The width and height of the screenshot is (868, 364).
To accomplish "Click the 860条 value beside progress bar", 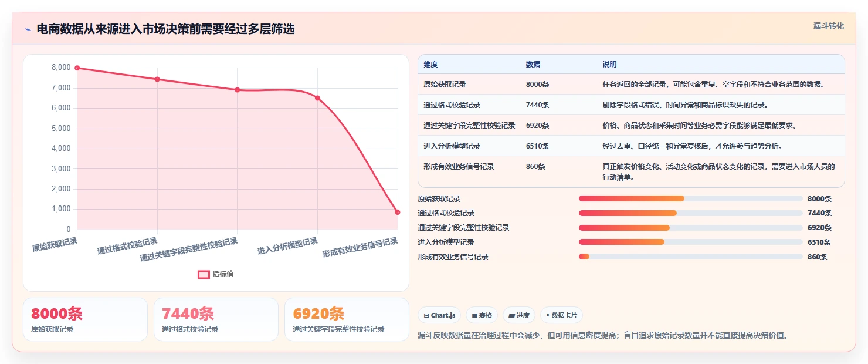I will (817, 257).
